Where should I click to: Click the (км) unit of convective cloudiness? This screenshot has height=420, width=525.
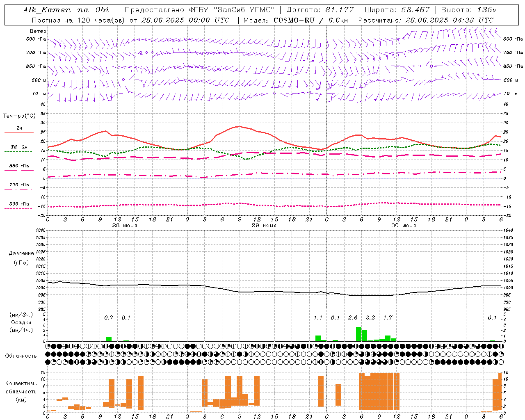pyautogui.click(x=21, y=399)
